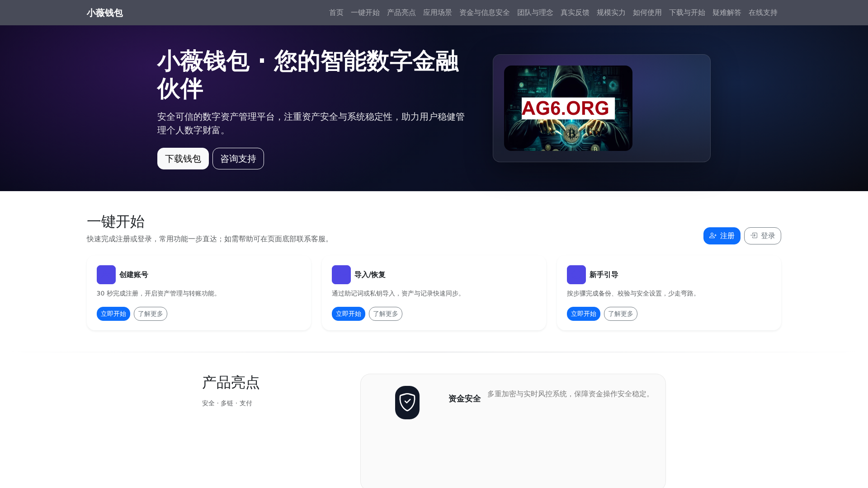Click the 资金安全 heading text
Image resolution: width=868 pixels, height=488 pixels.
(x=464, y=399)
